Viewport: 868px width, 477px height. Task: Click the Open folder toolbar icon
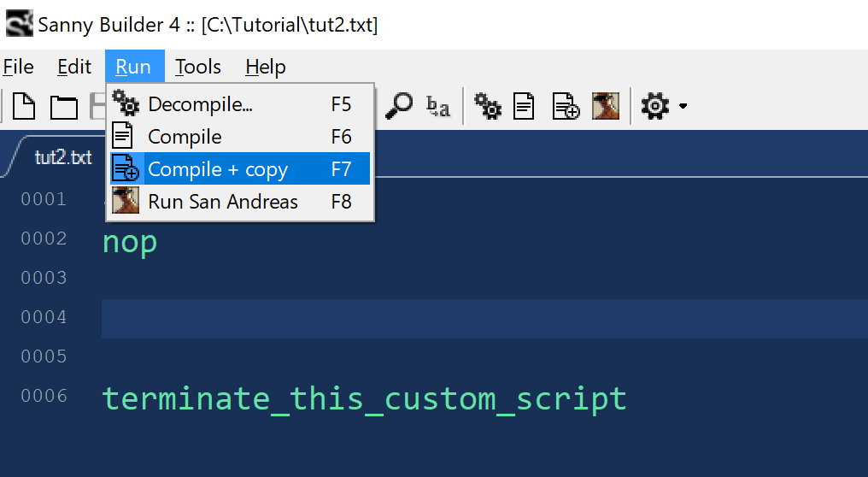point(64,107)
